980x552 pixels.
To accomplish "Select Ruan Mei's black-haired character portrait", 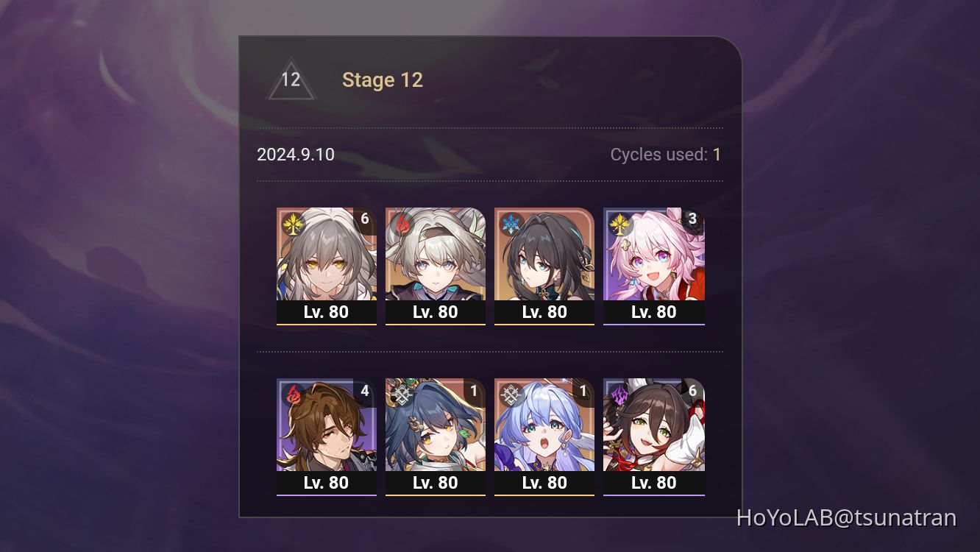I will pos(544,265).
